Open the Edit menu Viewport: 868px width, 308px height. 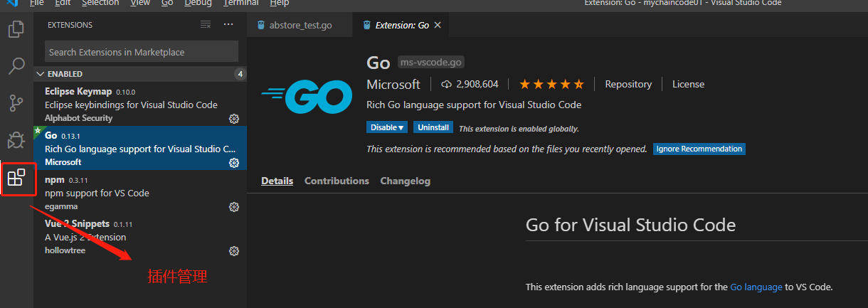click(x=63, y=3)
